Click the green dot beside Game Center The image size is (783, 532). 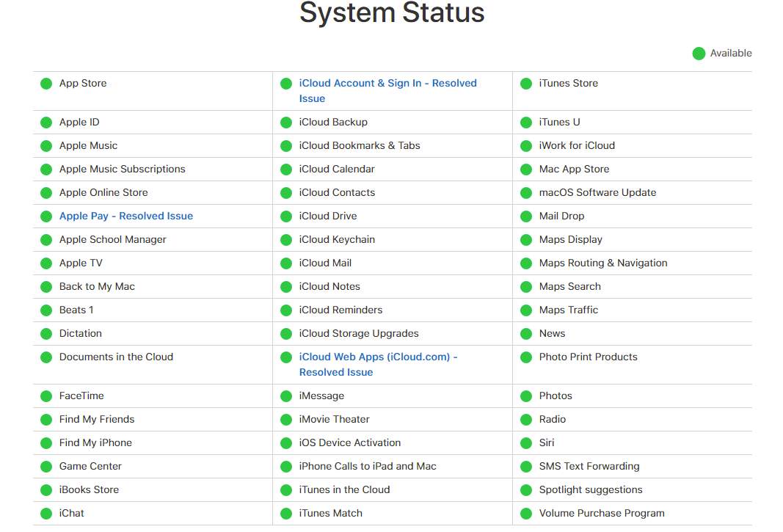(46, 467)
